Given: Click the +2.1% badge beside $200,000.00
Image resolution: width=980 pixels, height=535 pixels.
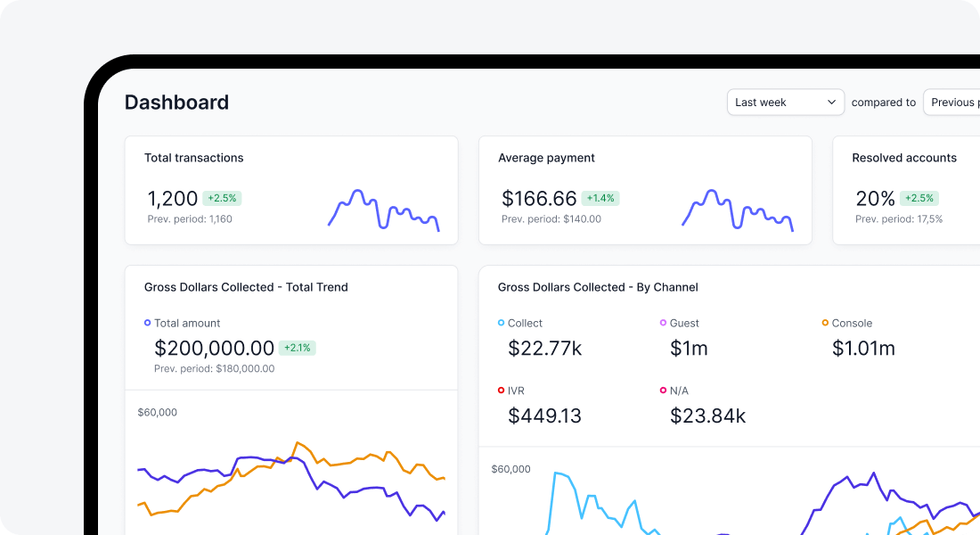Looking at the screenshot, I should [297, 348].
